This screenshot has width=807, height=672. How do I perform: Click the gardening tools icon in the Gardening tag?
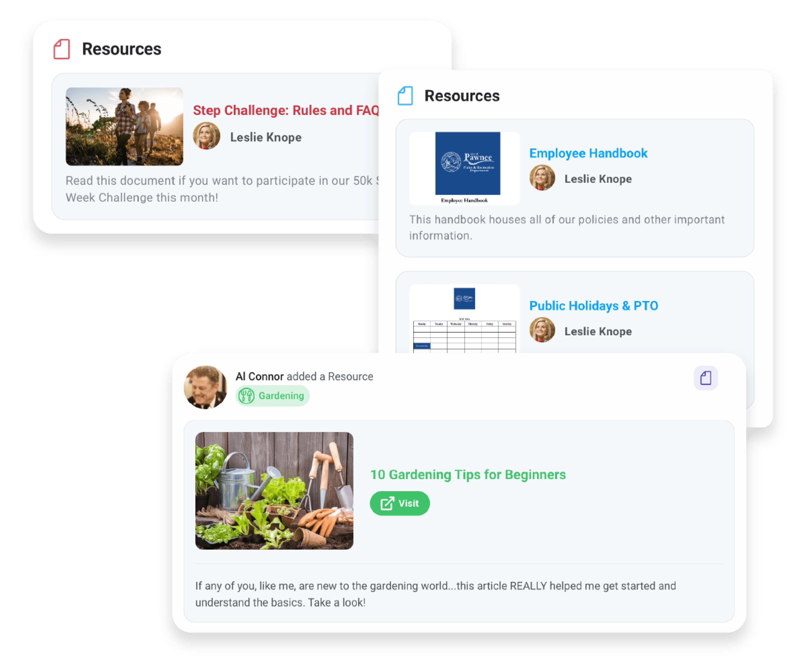246,396
